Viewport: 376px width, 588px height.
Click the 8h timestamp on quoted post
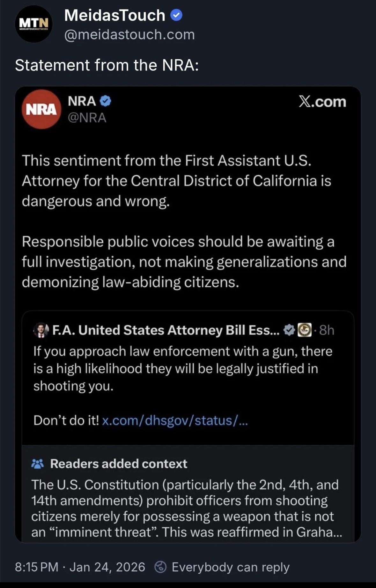tap(327, 330)
